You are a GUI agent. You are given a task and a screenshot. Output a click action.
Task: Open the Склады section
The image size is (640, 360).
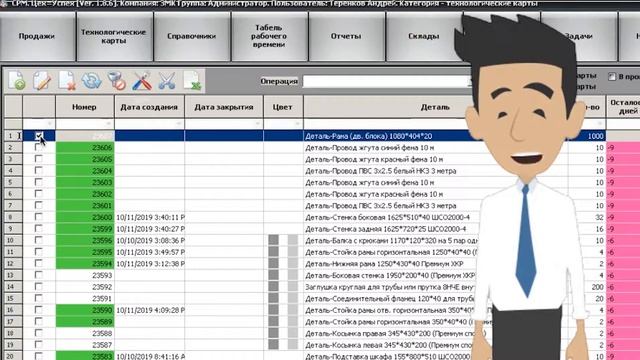coord(423,36)
